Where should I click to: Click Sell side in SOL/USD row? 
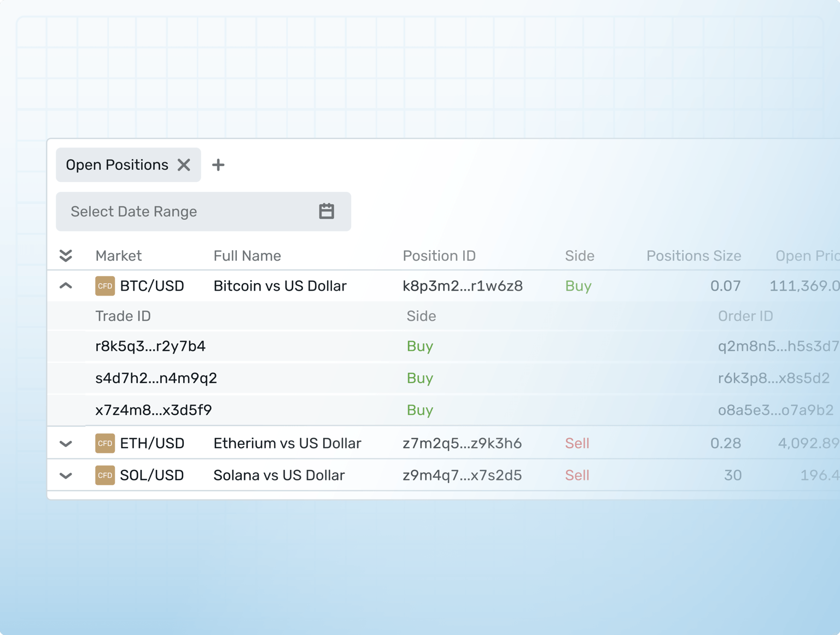(x=577, y=475)
